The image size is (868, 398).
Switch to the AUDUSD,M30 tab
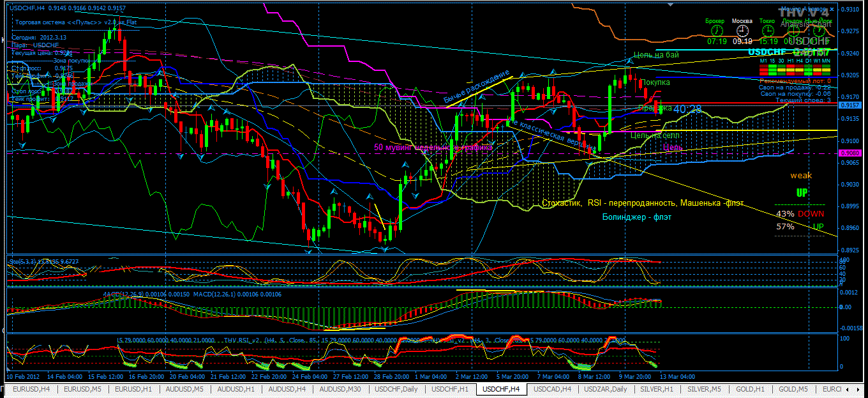[340, 388]
